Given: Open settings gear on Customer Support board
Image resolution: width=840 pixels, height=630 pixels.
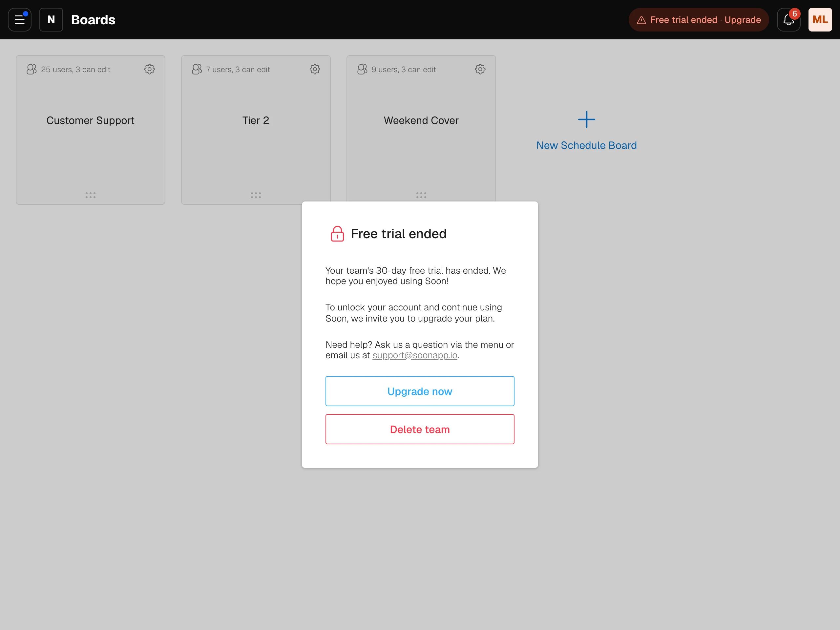Looking at the screenshot, I should point(150,69).
